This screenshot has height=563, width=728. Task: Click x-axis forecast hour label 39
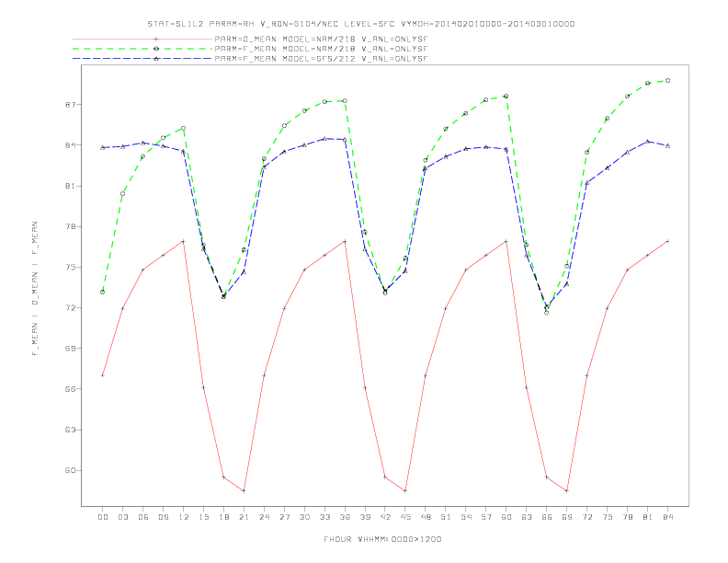click(x=366, y=517)
